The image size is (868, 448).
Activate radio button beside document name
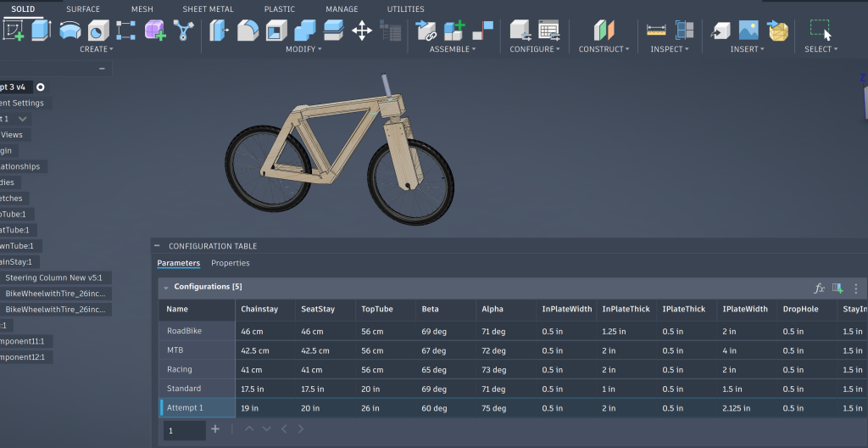coord(40,87)
